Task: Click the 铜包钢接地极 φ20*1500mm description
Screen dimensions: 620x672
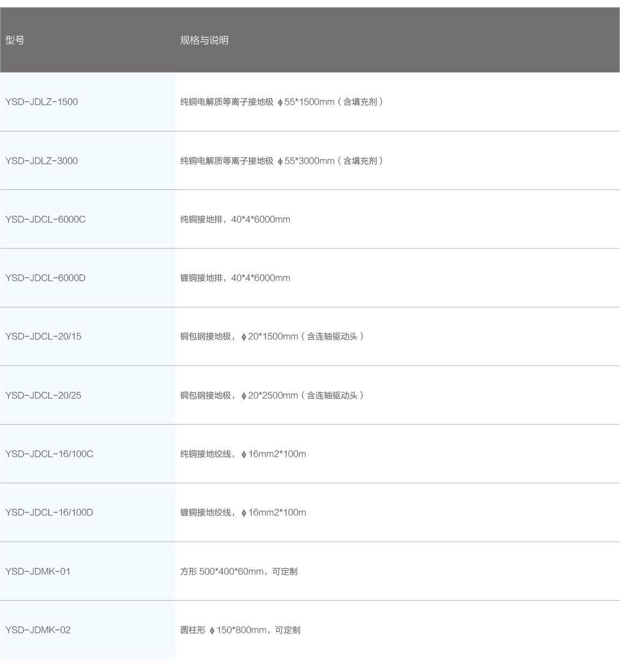Action: (272, 337)
